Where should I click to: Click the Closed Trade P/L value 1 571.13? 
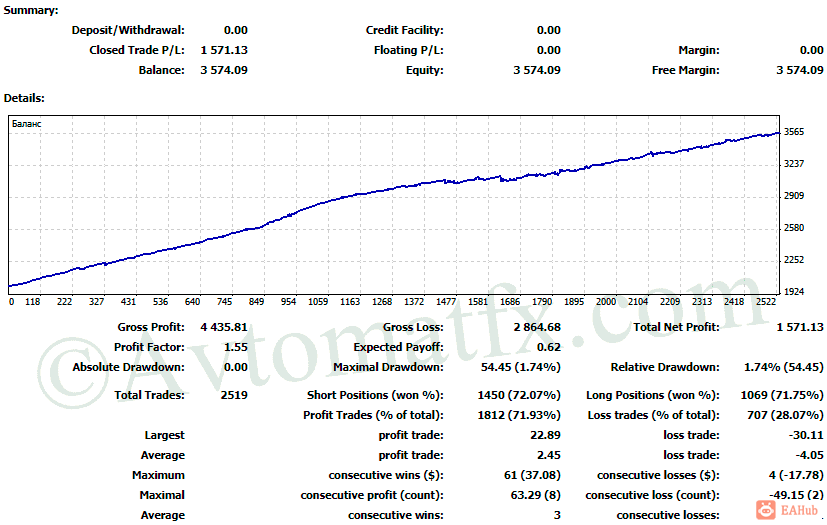coord(224,50)
